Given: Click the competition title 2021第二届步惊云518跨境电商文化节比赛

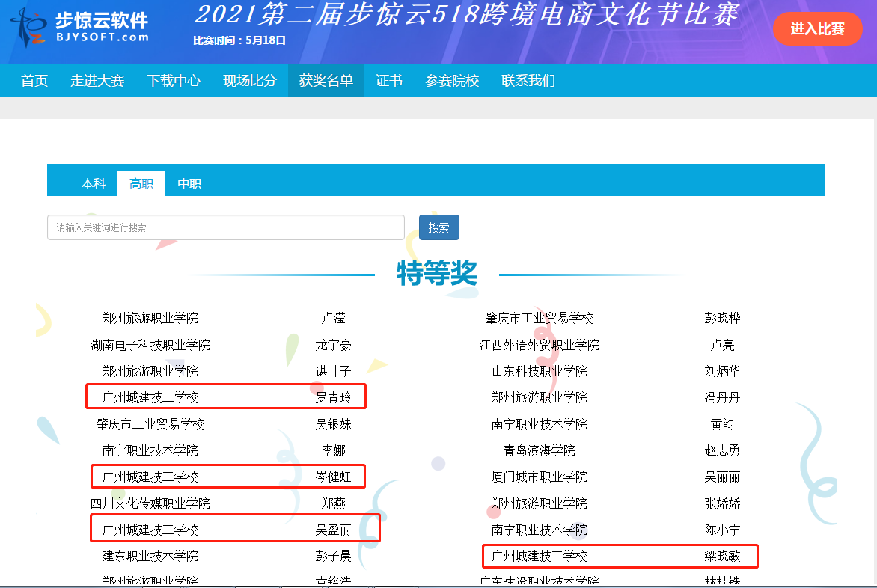Looking at the screenshot, I should (467, 14).
